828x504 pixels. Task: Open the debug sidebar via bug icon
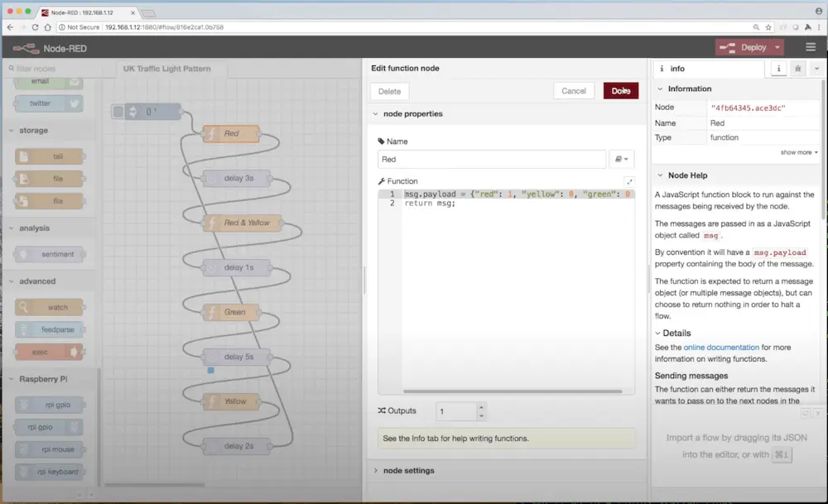[x=798, y=69]
